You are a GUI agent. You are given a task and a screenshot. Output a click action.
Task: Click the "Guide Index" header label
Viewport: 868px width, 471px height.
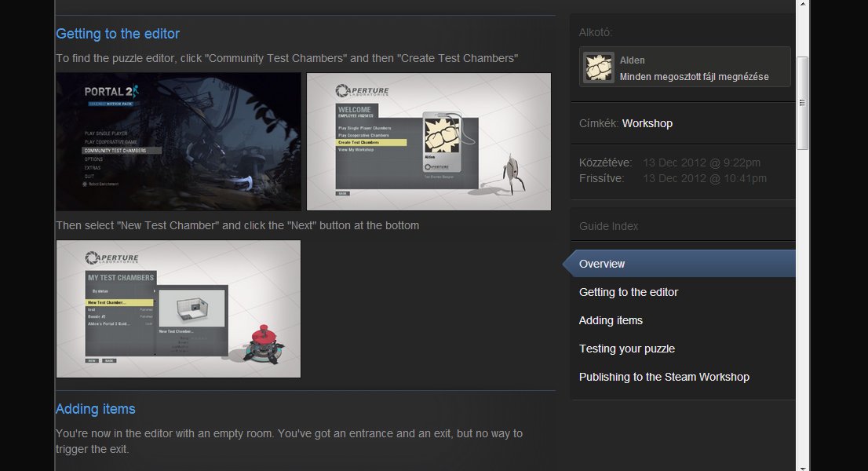(x=608, y=226)
